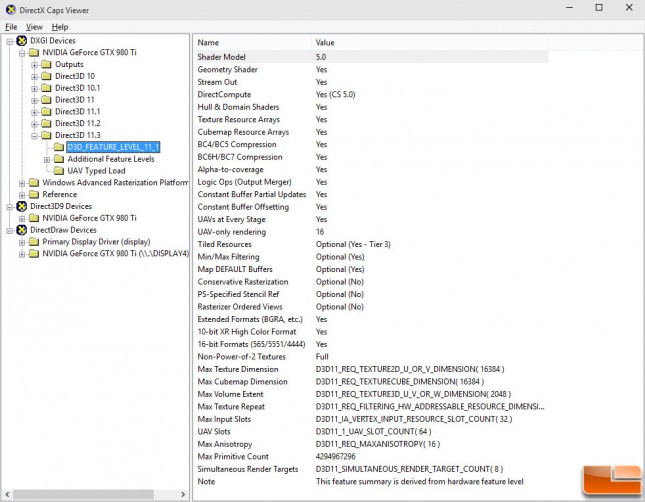This screenshot has width=645, height=502.
Task: Click the Direct3D 10.1 folder icon
Action: (46, 88)
